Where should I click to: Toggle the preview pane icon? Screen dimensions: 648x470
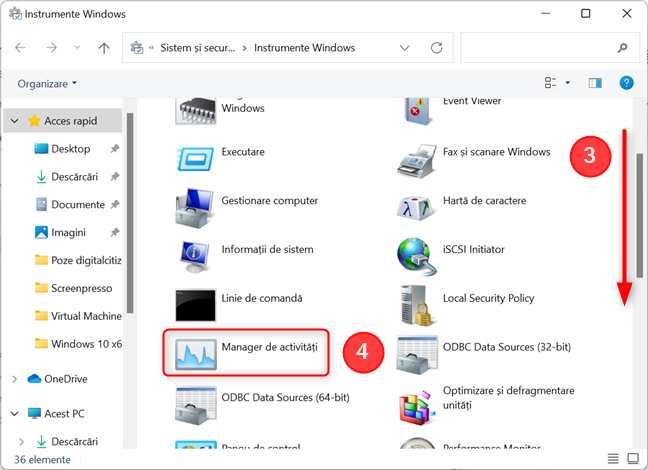tap(595, 83)
